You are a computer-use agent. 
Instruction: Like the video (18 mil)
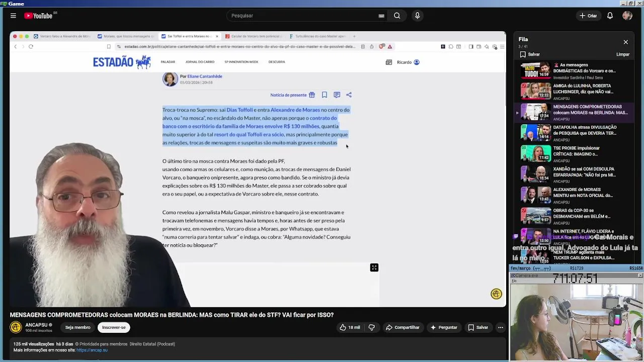(350, 327)
